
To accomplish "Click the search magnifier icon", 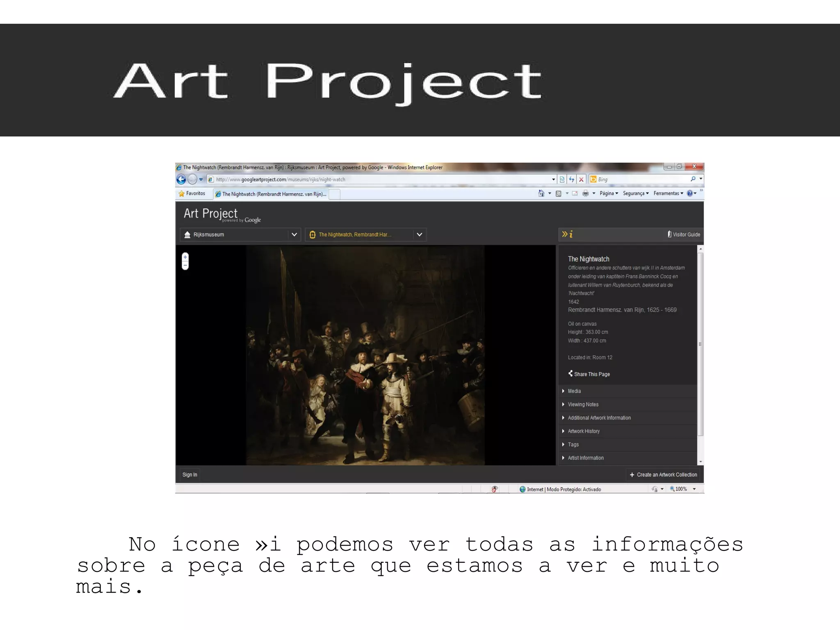I will click(693, 179).
